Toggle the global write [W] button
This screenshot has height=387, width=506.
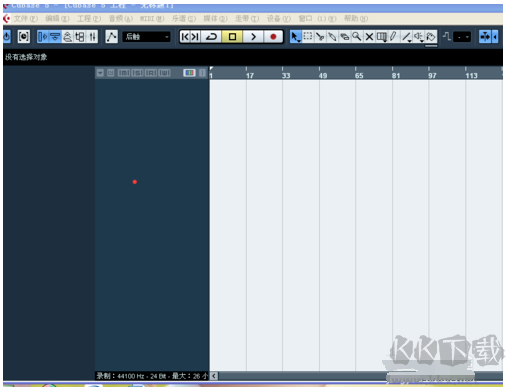164,73
